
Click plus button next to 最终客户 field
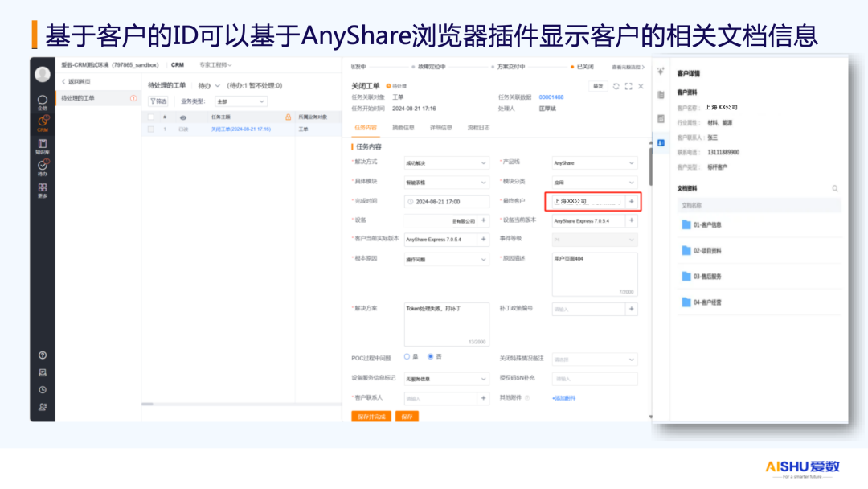[x=631, y=202]
